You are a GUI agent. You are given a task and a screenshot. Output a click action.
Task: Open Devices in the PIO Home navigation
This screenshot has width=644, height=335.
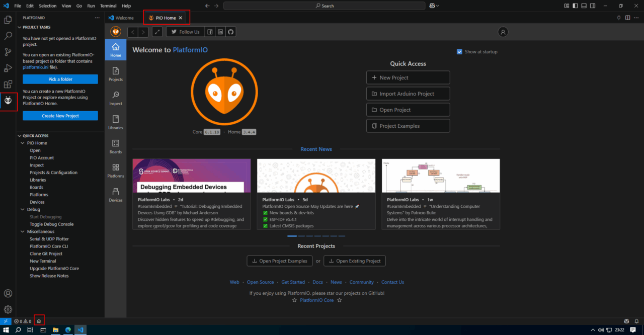pyautogui.click(x=116, y=195)
